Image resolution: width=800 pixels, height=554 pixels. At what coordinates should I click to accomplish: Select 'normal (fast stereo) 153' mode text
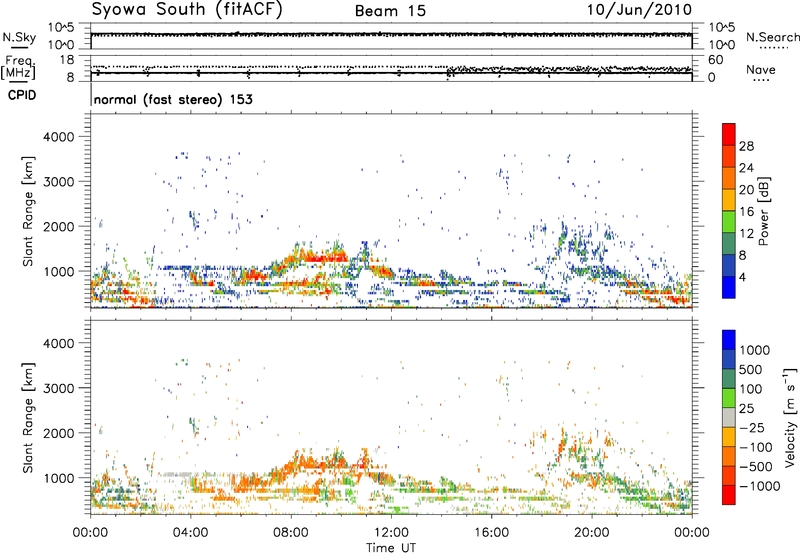point(173,99)
